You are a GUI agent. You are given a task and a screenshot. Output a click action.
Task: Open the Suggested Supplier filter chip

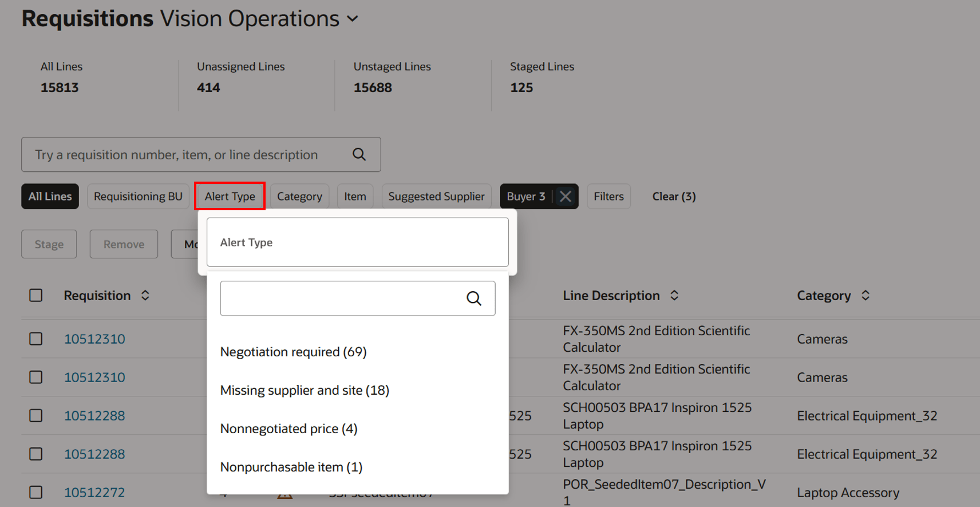pyautogui.click(x=436, y=196)
